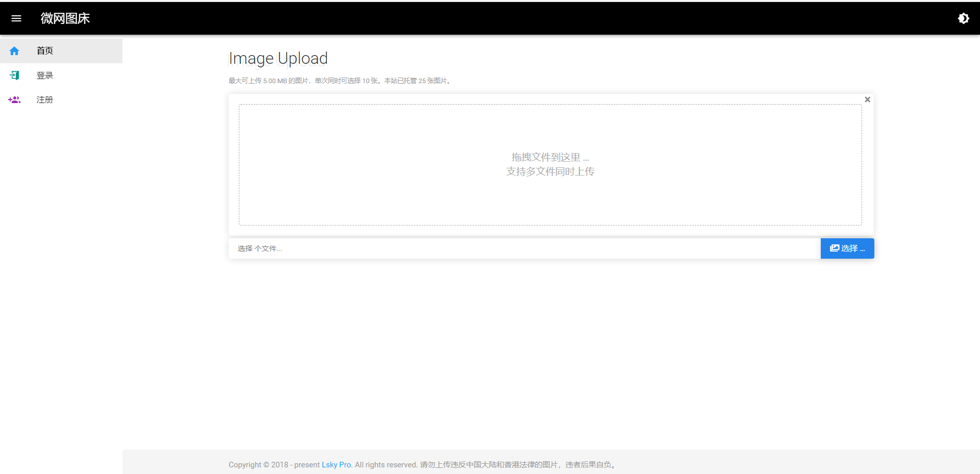Click the drag-and-drop file area
The width and height of the screenshot is (980, 474).
(550, 165)
